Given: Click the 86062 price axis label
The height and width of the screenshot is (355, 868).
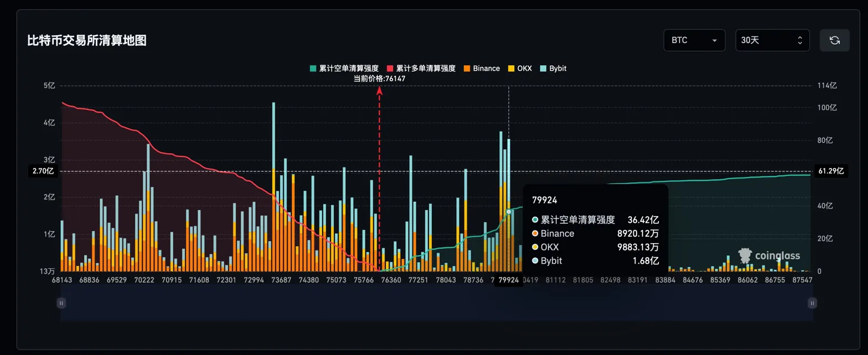Looking at the screenshot, I should click(747, 280).
